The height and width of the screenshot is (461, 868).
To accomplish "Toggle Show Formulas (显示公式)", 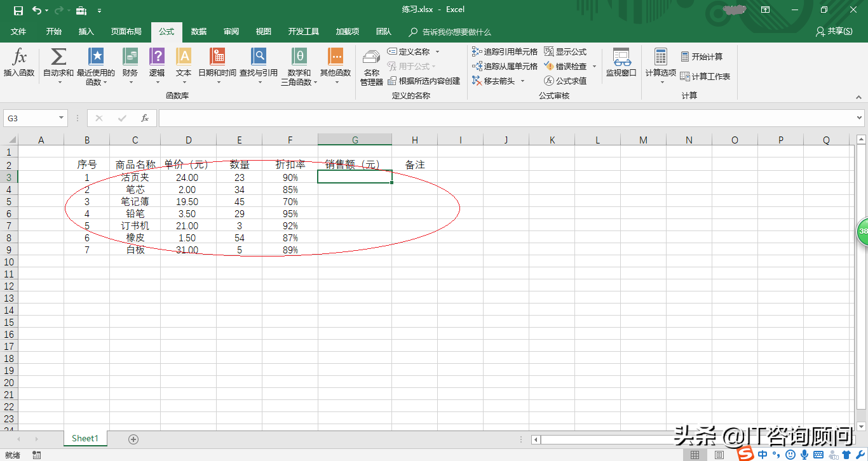I will click(566, 51).
